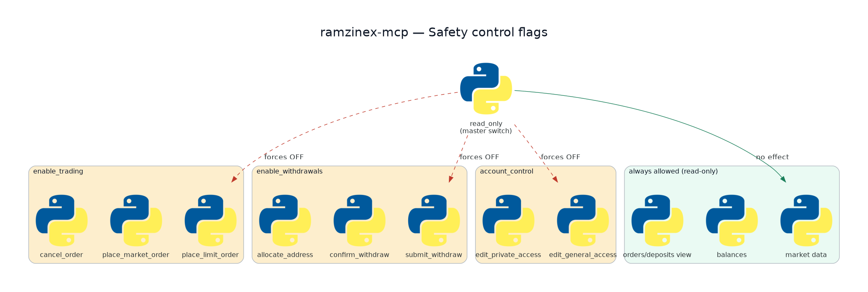Click the 'edit_general_access' text label
Image resolution: width=868 pixels, height=292 pixels.
[x=583, y=255]
